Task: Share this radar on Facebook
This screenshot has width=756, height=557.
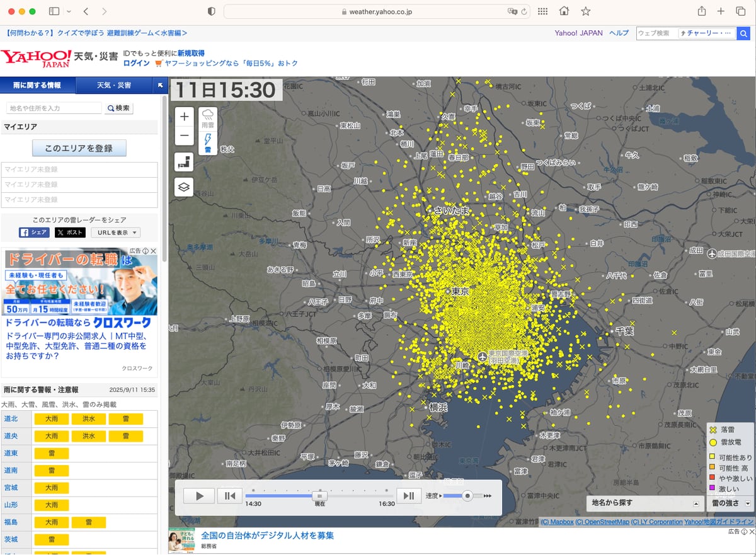Action: 35,233
